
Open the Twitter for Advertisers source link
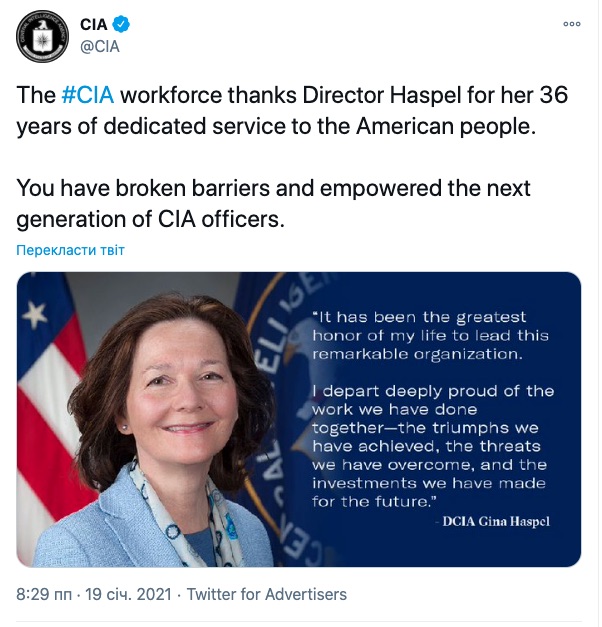click(x=267, y=594)
